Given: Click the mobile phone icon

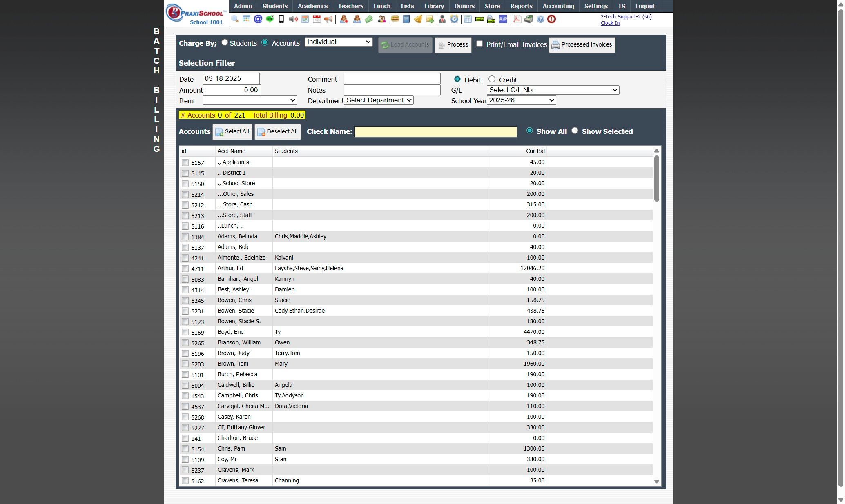Looking at the screenshot, I should pos(281,19).
